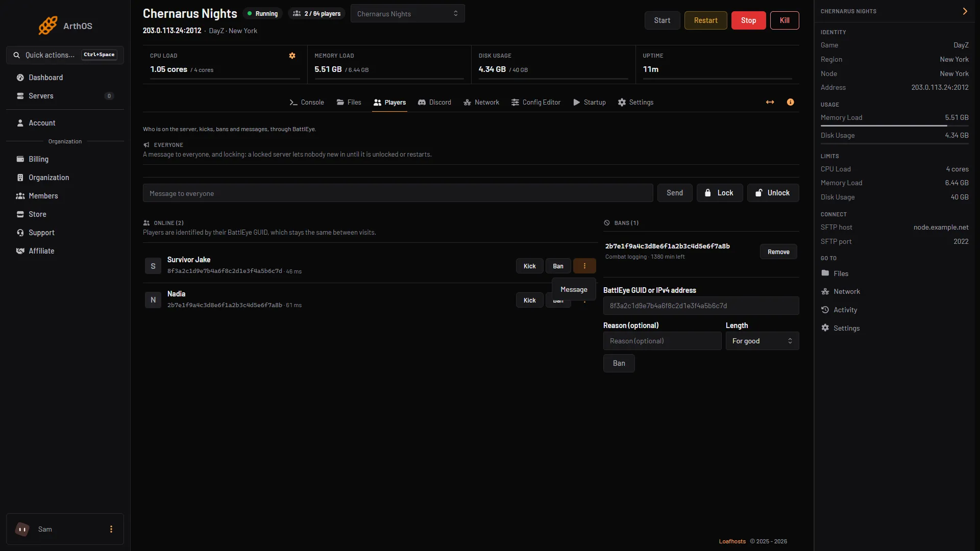Lock the server
980x551 pixels.
[x=720, y=193]
